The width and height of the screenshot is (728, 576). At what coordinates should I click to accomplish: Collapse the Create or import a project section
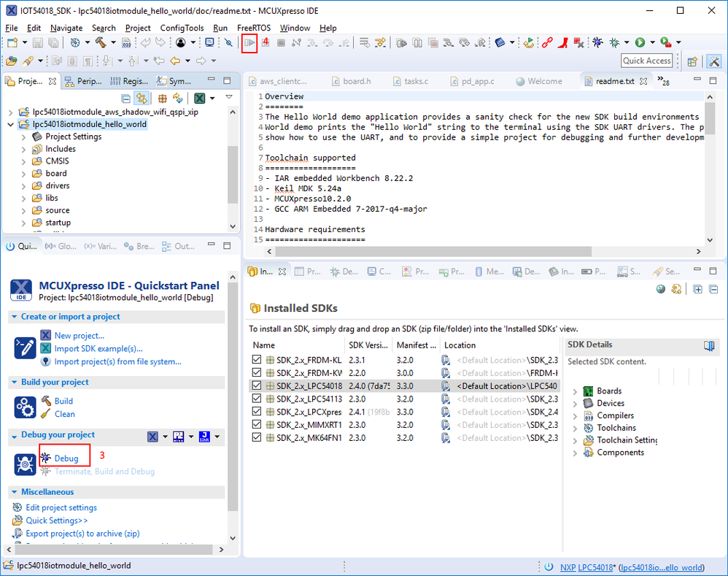[x=15, y=317]
